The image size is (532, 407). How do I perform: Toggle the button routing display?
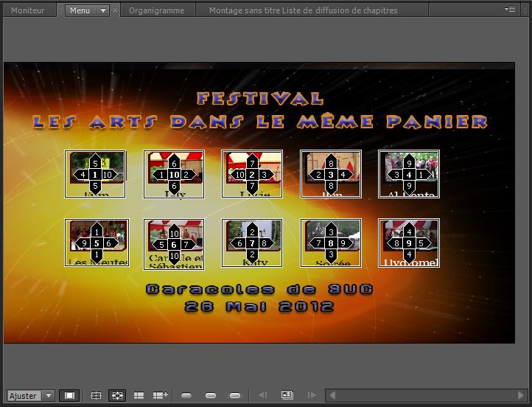pyautogui.click(x=116, y=396)
